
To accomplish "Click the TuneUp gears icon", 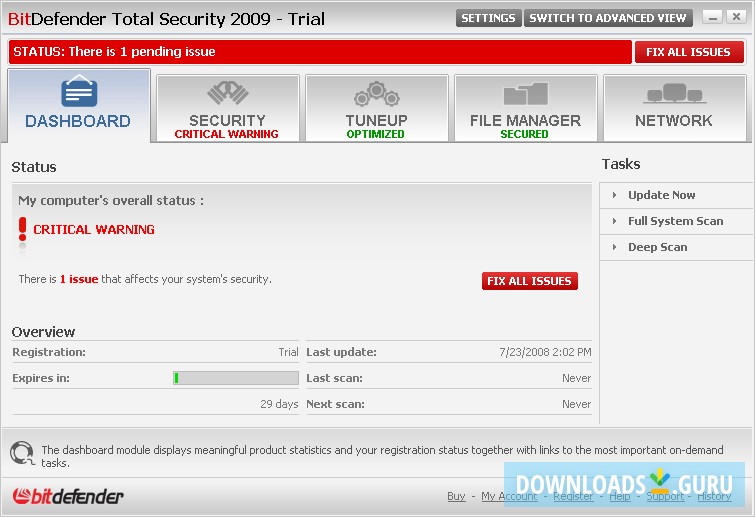I will pyautogui.click(x=377, y=94).
